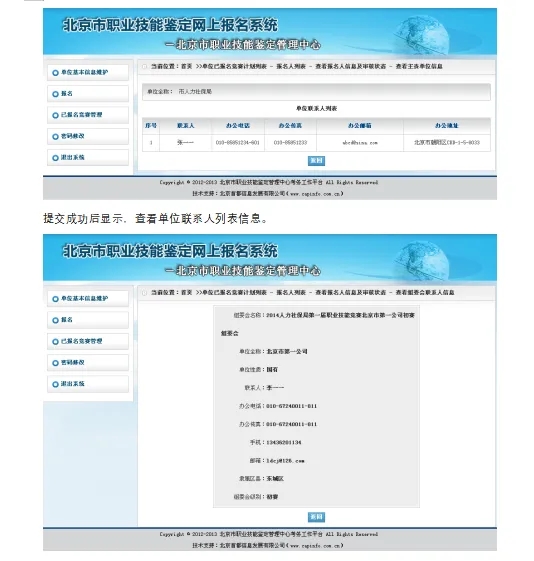Click circle icon beside 报名 on contact-list page
This screenshot has width=534, height=561.
pyautogui.click(x=55, y=94)
